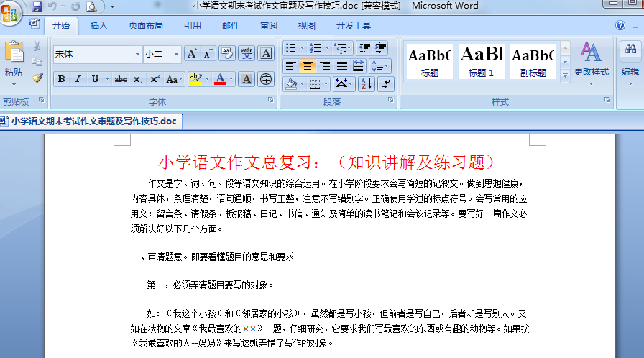Toggle bold formatting
This screenshot has height=358, width=644.
(61, 79)
